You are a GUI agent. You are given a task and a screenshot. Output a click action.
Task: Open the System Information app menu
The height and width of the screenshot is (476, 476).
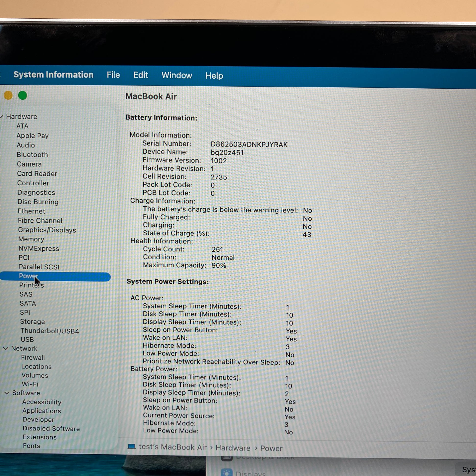pyautogui.click(x=54, y=75)
